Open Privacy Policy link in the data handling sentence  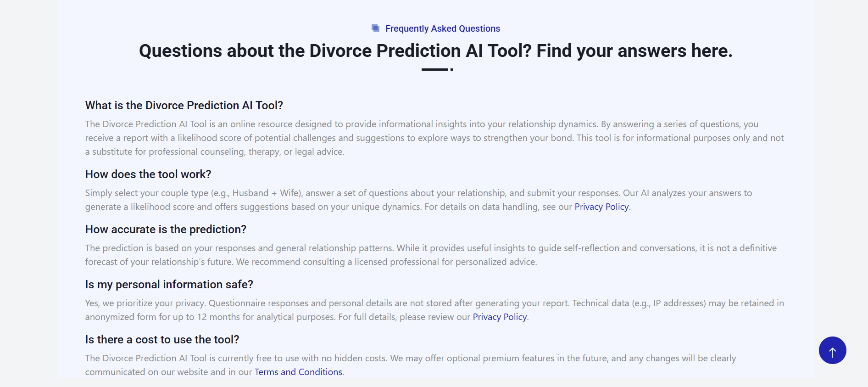point(601,207)
